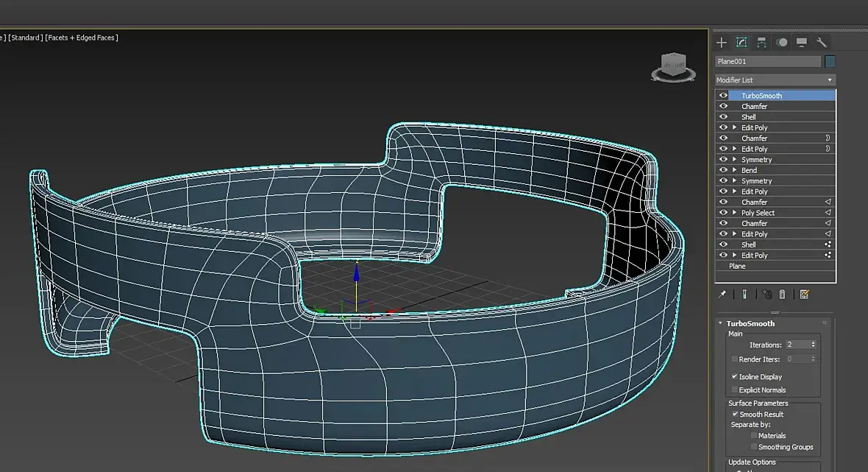The image size is (868, 472).
Task: Toggle eye of Symmetry just below Bend
Action: tap(723, 180)
